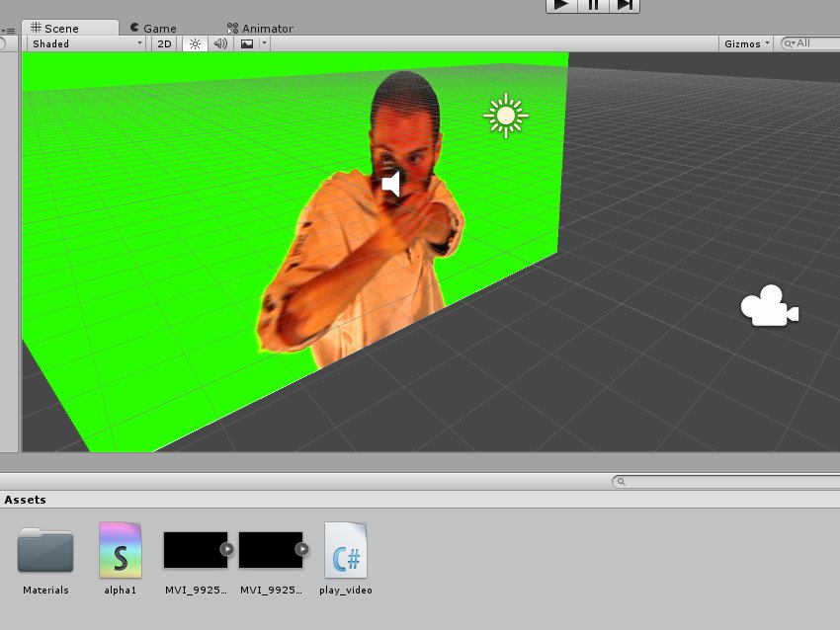Toggle audio in the Scene view toolbar
This screenshot has width=840, height=630.
click(219, 42)
